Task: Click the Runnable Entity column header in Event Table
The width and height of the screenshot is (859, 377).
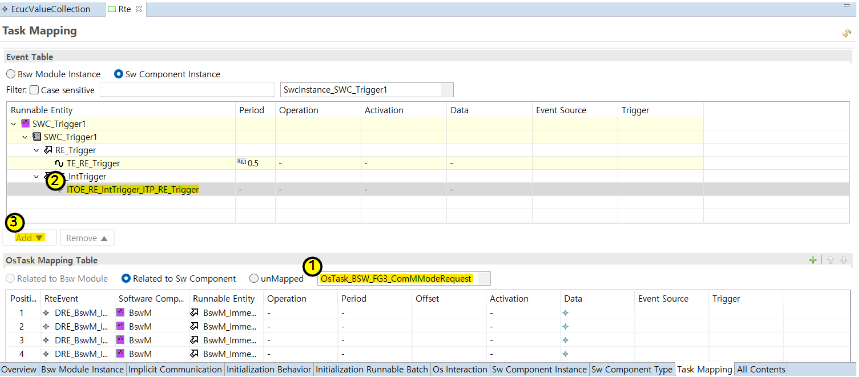Action: 121,110
